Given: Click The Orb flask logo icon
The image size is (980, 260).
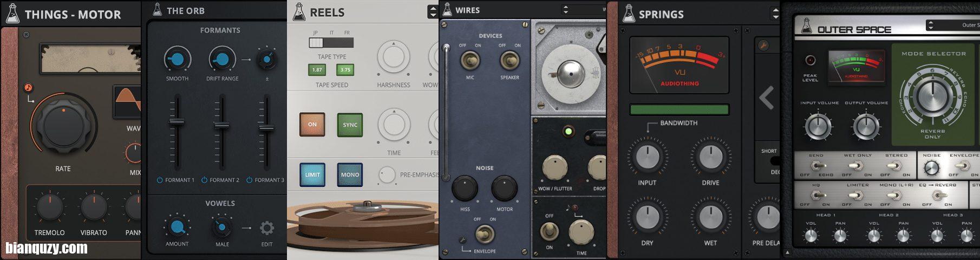Looking at the screenshot, I should (x=157, y=9).
